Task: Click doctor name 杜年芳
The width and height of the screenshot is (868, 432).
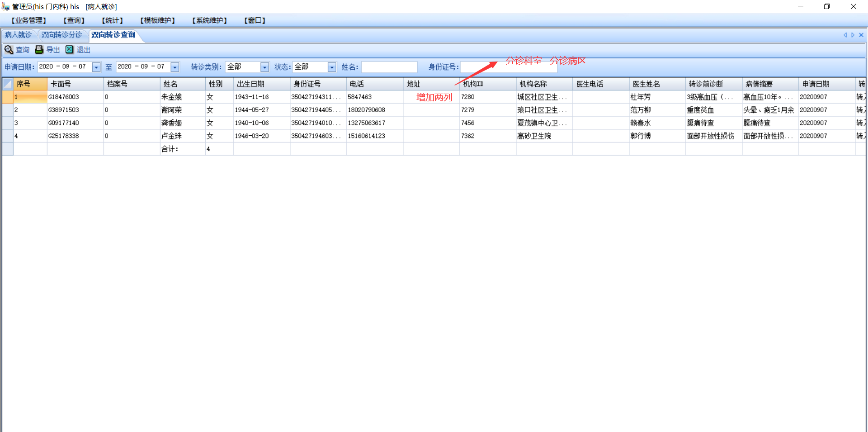Action: [x=641, y=97]
